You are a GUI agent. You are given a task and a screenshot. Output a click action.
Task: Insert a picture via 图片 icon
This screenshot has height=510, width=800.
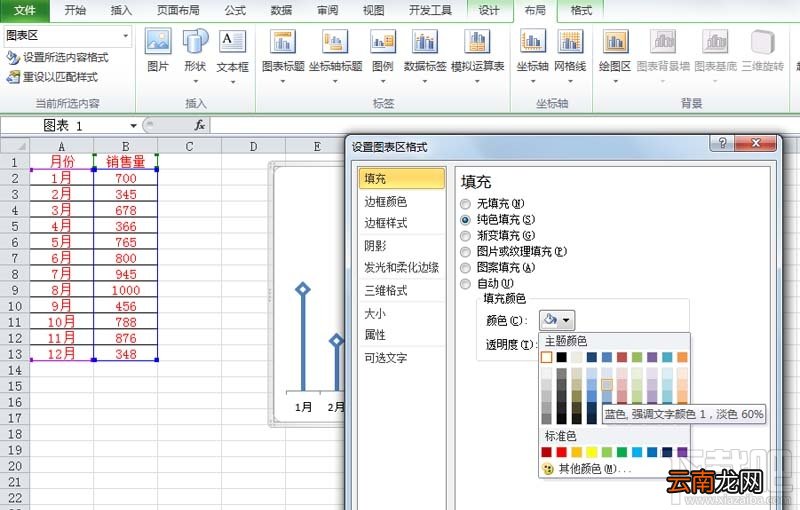pos(158,50)
